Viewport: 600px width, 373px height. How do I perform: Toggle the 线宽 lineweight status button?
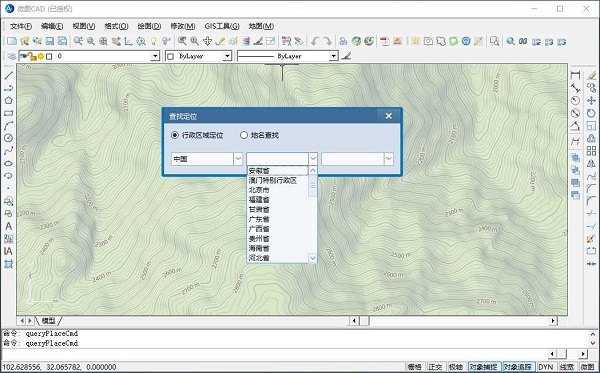pos(567,366)
